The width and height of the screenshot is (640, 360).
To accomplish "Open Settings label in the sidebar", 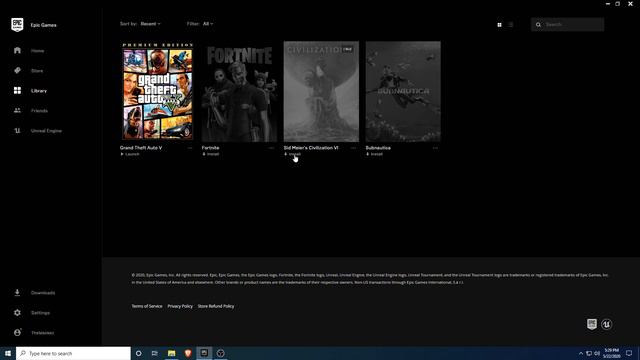I will point(40,313).
